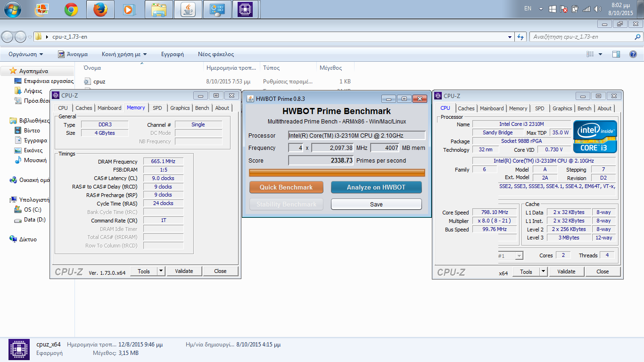Viewport: 644px width, 362px height.
Task: Launch Google Chrome from the taskbar
Action: pos(71,9)
